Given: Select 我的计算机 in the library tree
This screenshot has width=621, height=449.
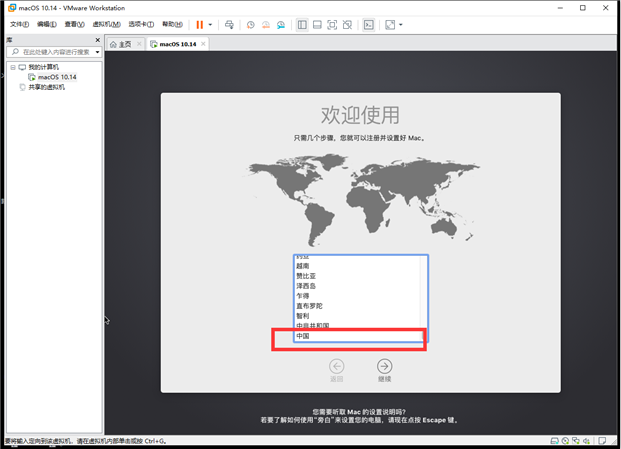Looking at the screenshot, I should (44, 67).
